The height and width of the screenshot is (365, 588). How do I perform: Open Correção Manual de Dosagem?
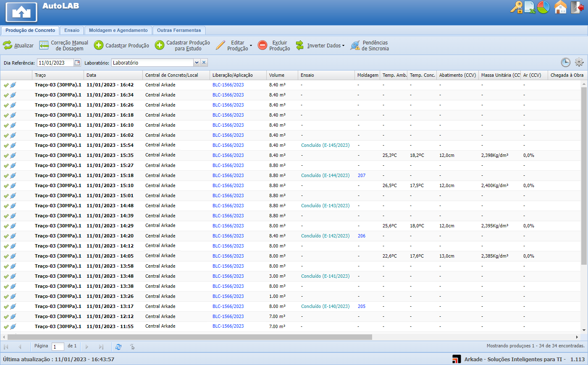tap(64, 46)
